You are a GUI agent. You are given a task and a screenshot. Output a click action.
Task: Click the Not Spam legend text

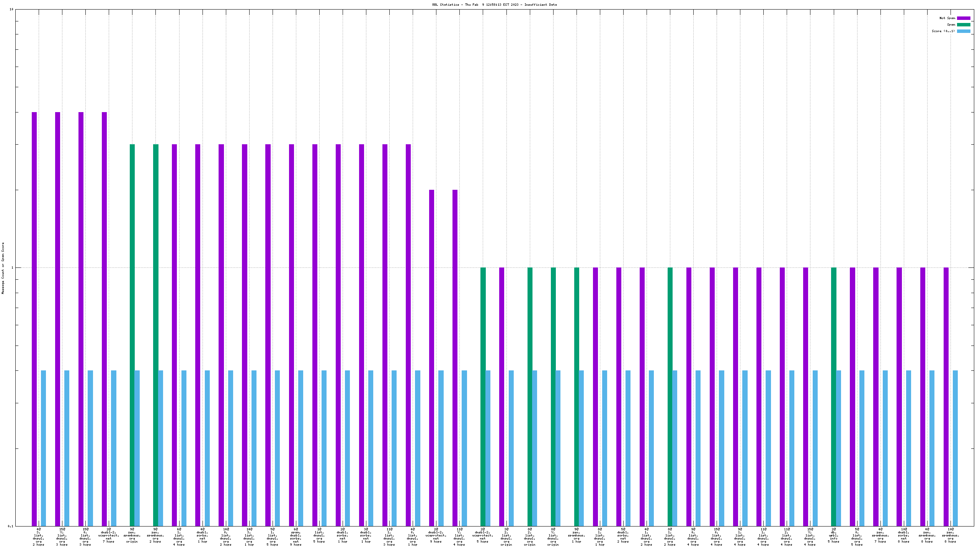(x=947, y=18)
